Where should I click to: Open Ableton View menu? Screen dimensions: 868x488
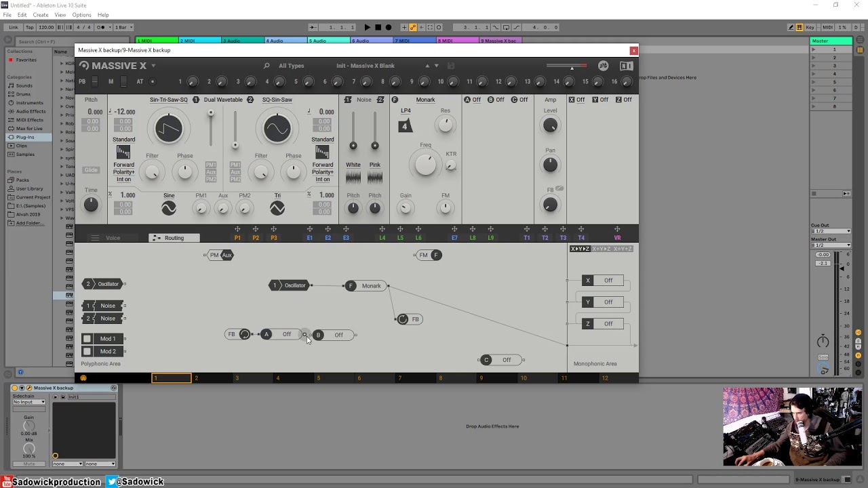coord(60,15)
